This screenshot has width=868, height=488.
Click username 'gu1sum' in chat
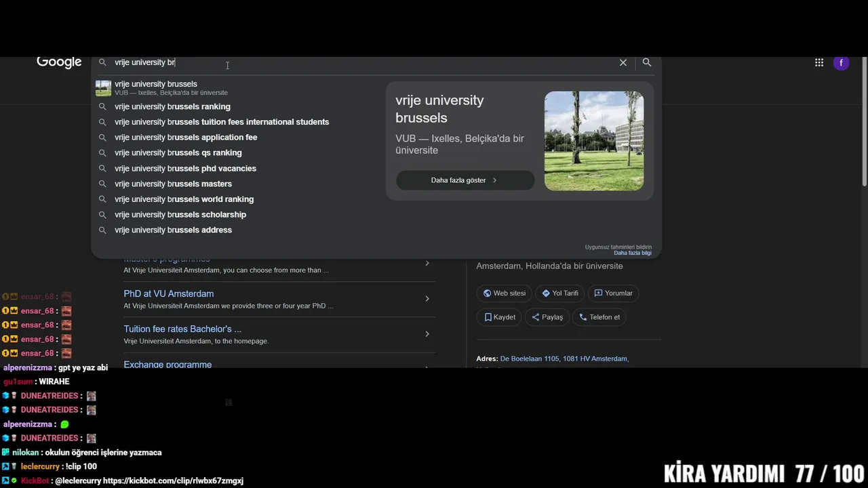(18, 382)
